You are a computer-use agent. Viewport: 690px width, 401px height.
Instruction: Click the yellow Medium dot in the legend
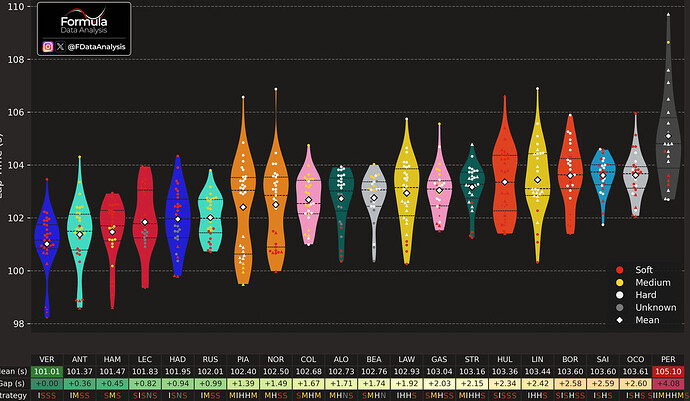tap(620, 283)
